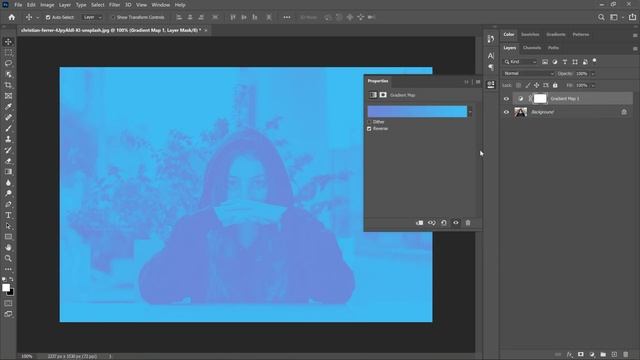
Task: Select the Eyedropper tool
Action: [x=8, y=107]
